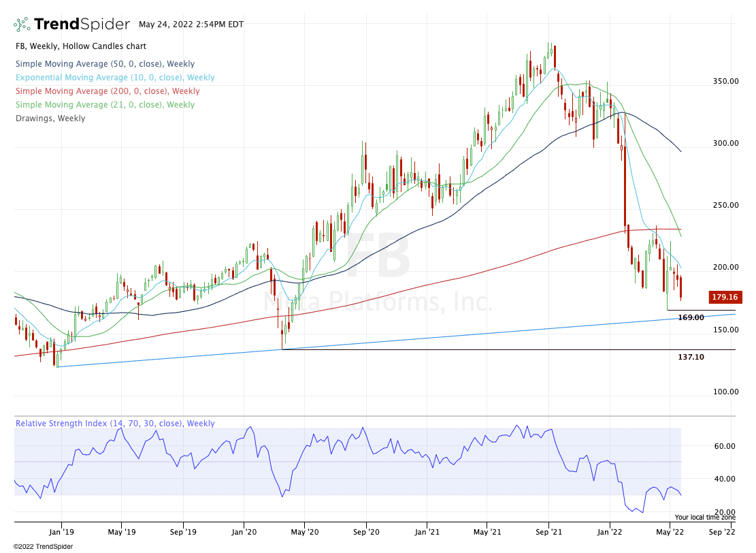This screenshot has width=756, height=553.
Task: Click the TrendSpider brand name text
Action: coord(82,25)
